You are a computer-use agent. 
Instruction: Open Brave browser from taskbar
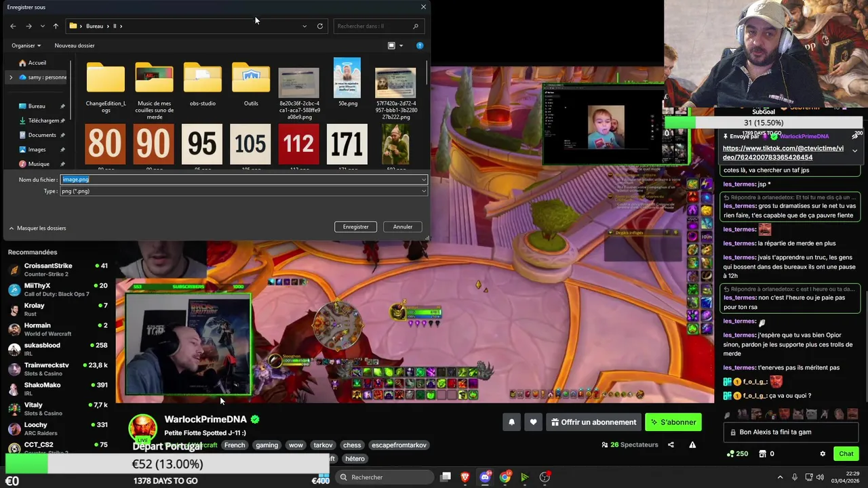[465, 477]
